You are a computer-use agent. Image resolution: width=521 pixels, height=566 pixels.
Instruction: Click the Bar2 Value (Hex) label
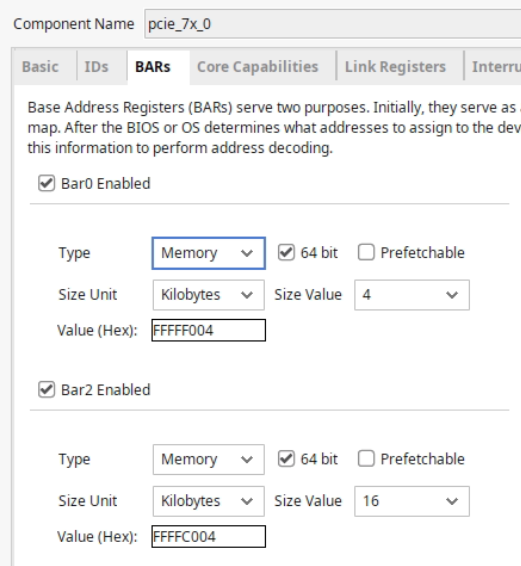click(97, 537)
